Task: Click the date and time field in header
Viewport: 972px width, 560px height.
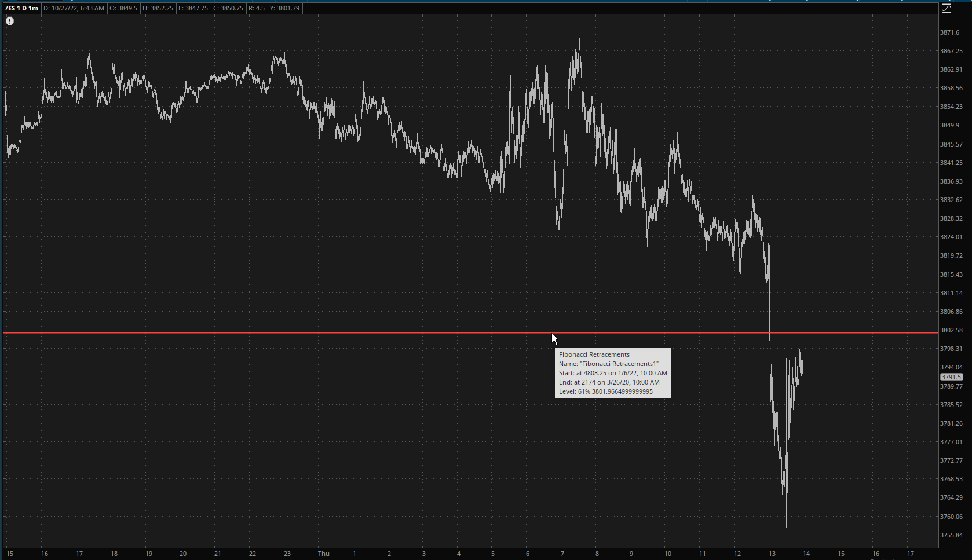Action: click(x=74, y=8)
